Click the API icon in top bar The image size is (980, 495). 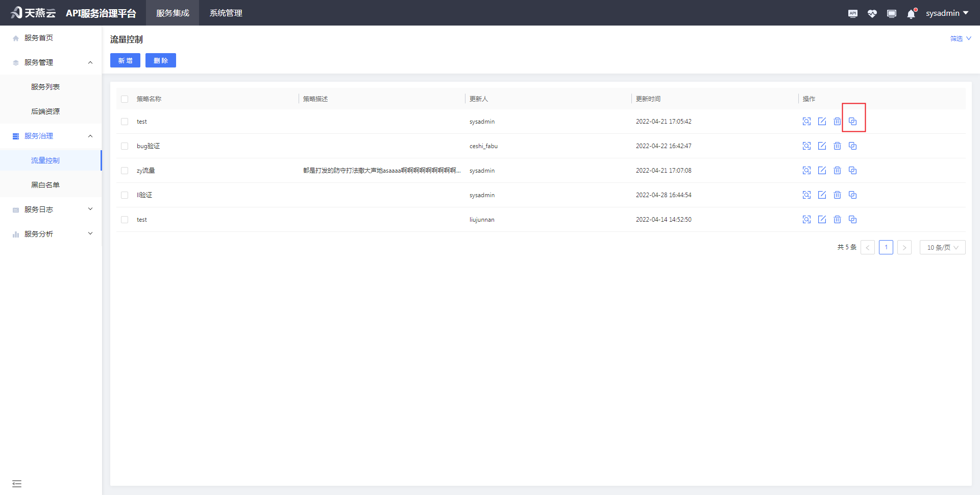click(x=852, y=14)
